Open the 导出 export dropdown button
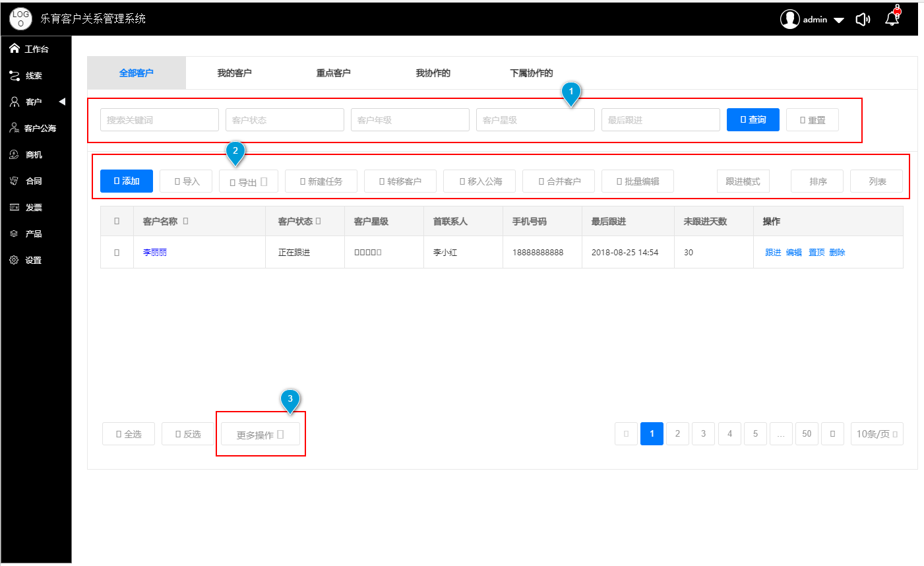The height and width of the screenshot is (566, 924). pyautogui.click(x=249, y=181)
